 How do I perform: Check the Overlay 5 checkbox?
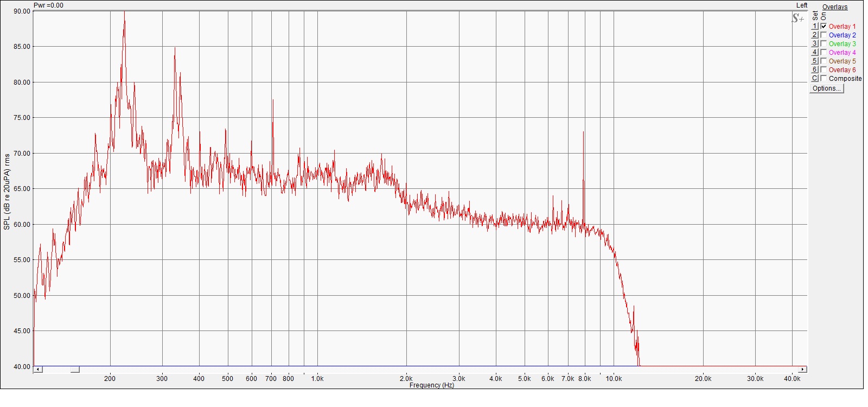(x=824, y=61)
